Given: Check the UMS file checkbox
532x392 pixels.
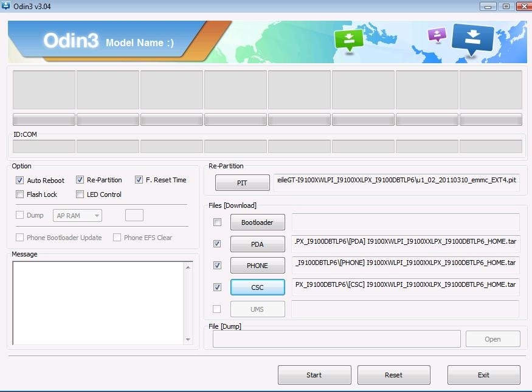Looking at the screenshot, I should click(216, 309).
